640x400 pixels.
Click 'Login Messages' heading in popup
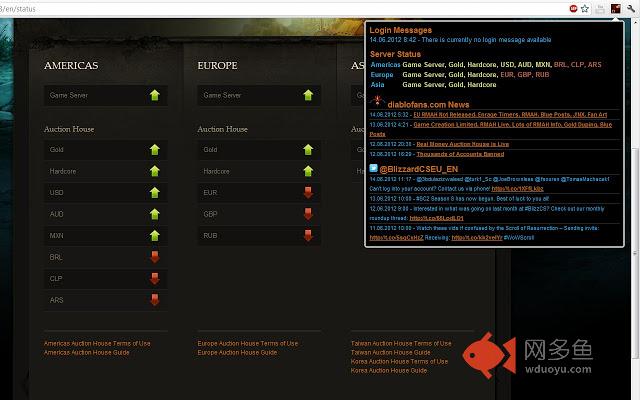[400, 30]
